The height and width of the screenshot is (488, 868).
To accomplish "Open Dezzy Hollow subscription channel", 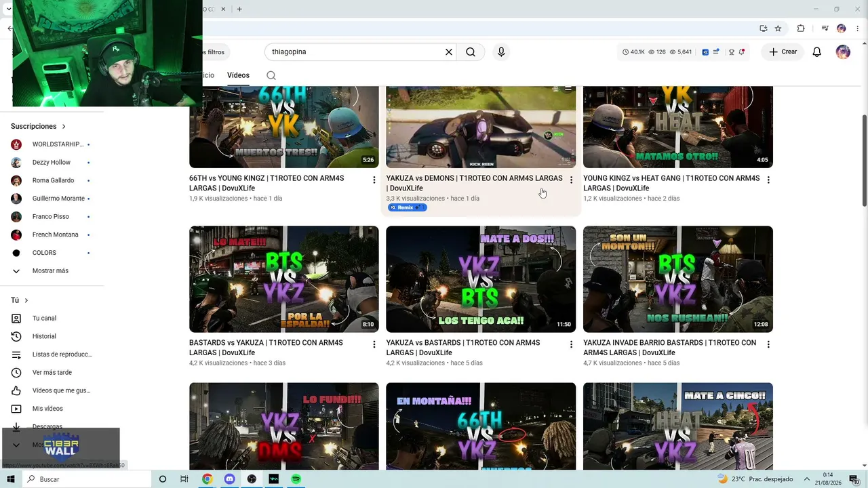I will [52, 163].
